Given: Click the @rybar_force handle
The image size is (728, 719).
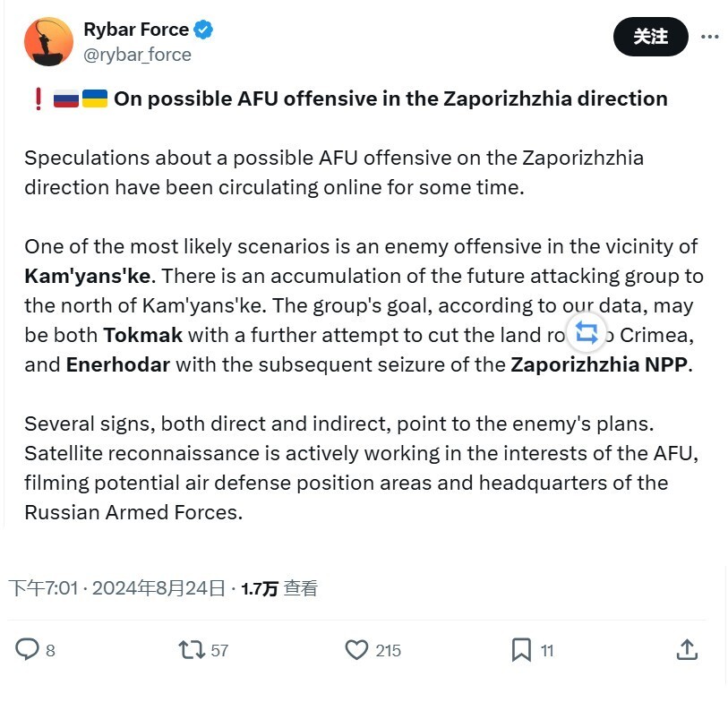Looking at the screenshot, I should point(137,55).
